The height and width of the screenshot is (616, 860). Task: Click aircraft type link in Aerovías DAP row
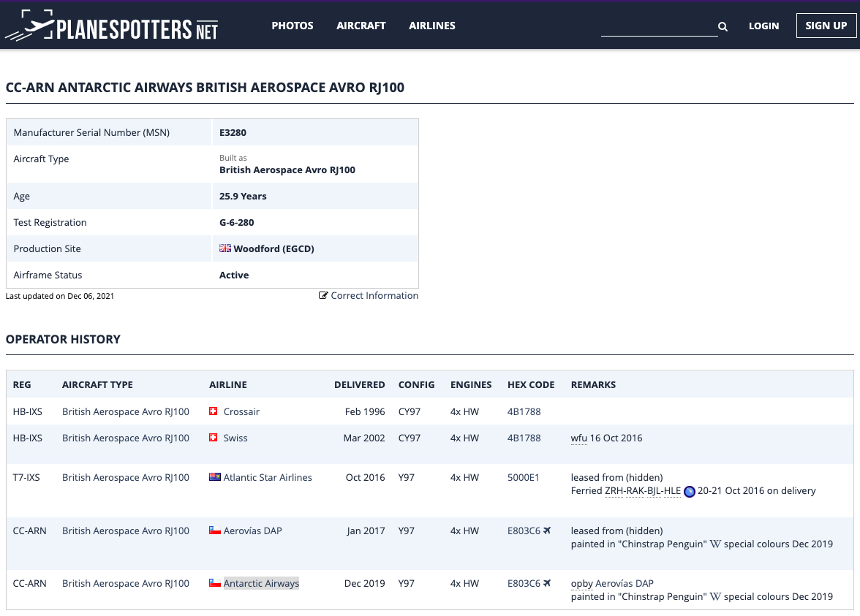(126, 531)
